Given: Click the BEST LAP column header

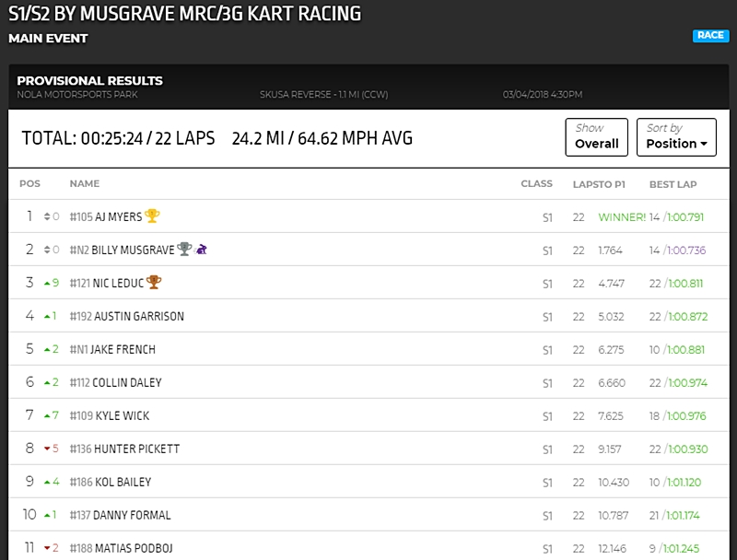Looking at the screenshot, I should point(673,184).
